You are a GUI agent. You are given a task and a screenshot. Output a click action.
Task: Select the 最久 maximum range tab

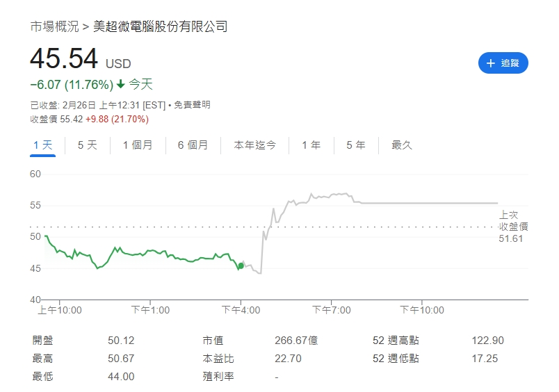click(401, 145)
